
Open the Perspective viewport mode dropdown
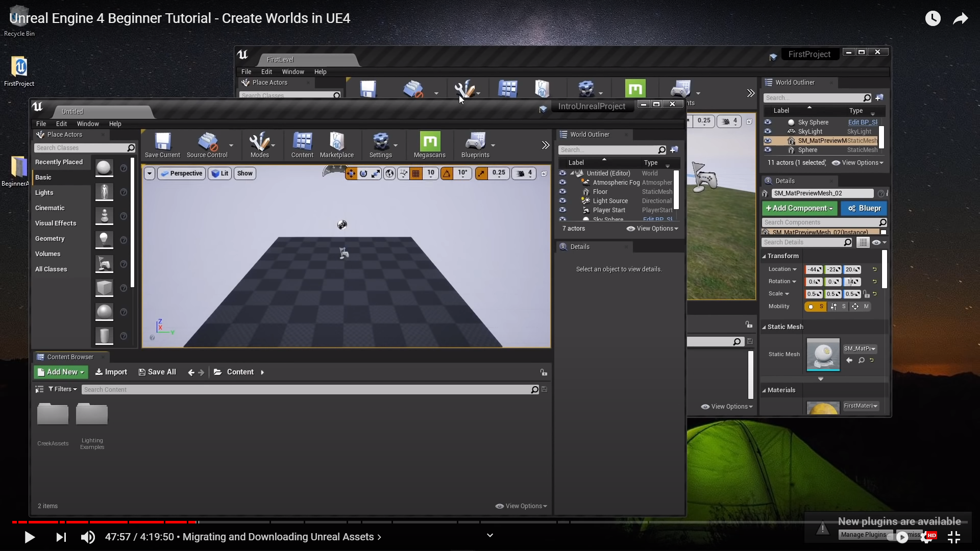(181, 173)
